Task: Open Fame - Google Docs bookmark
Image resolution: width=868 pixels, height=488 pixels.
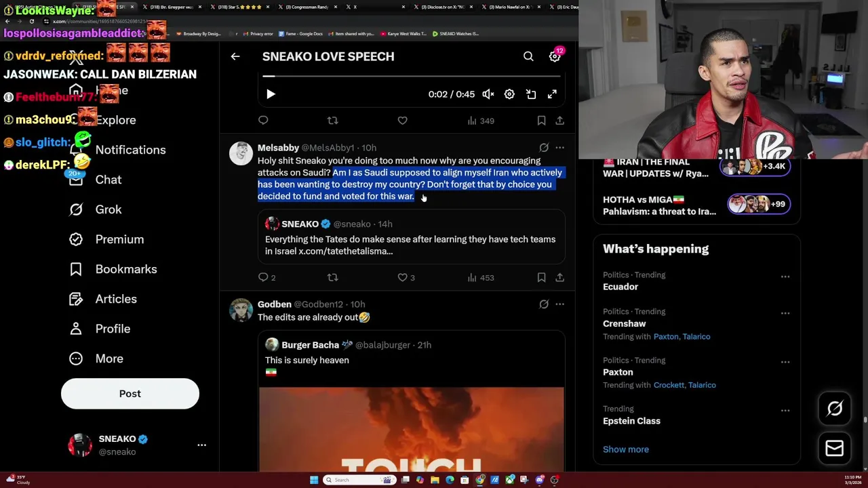Action: [x=302, y=33]
